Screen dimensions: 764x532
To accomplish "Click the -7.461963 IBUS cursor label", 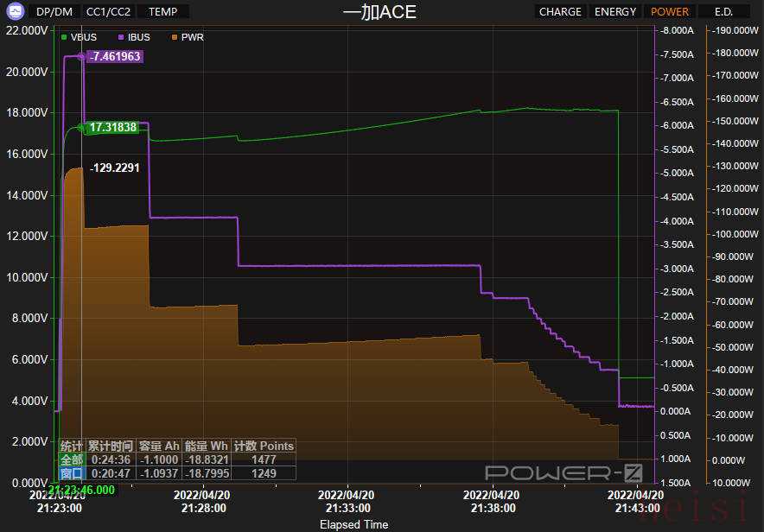I will point(115,56).
